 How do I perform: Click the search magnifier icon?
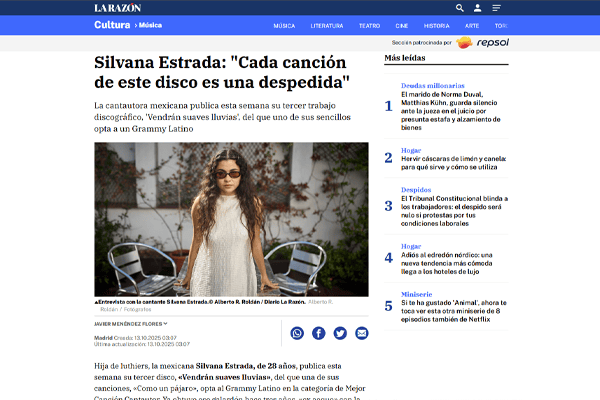[460, 8]
